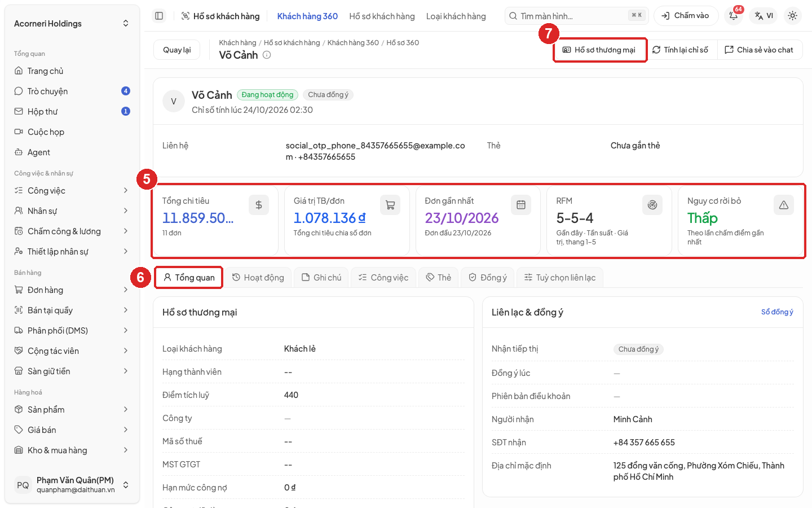Open Phạm Văn Quân user menu
Image resolution: width=812 pixels, height=508 pixels.
(72, 485)
